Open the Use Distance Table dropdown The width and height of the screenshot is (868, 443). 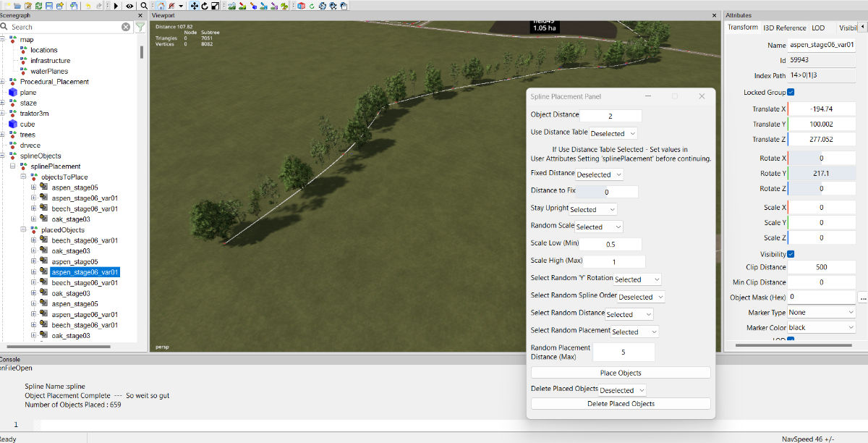tap(613, 133)
